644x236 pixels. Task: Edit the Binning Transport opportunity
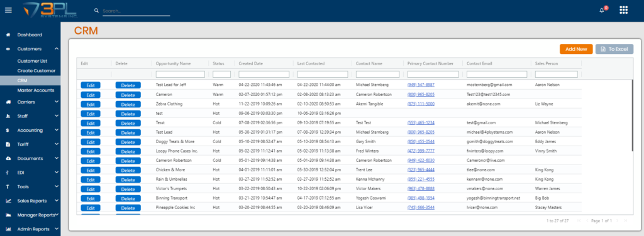click(x=91, y=198)
